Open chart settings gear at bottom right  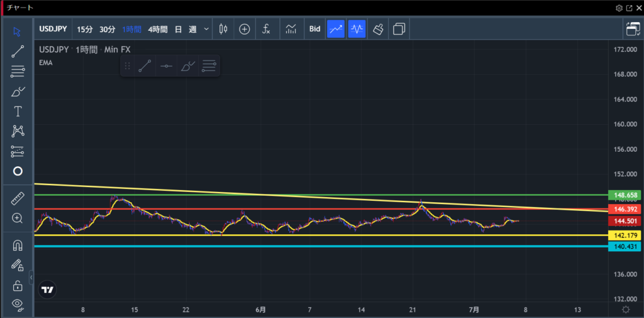[x=626, y=310]
